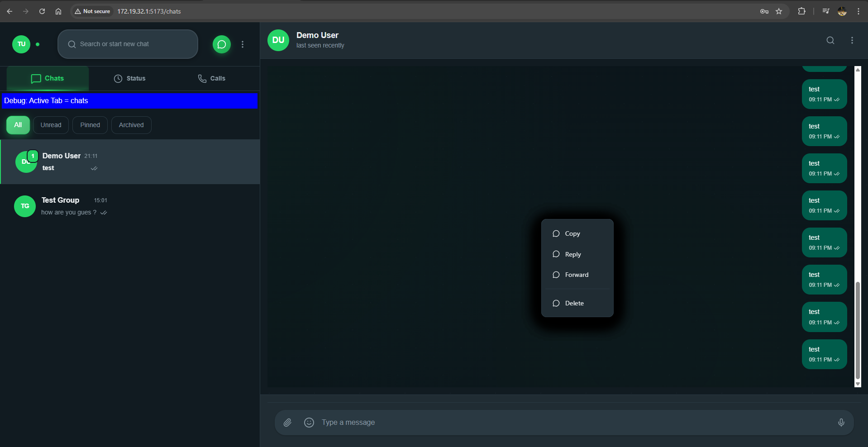
Task: Switch to the Status tab
Action: [x=129, y=79]
